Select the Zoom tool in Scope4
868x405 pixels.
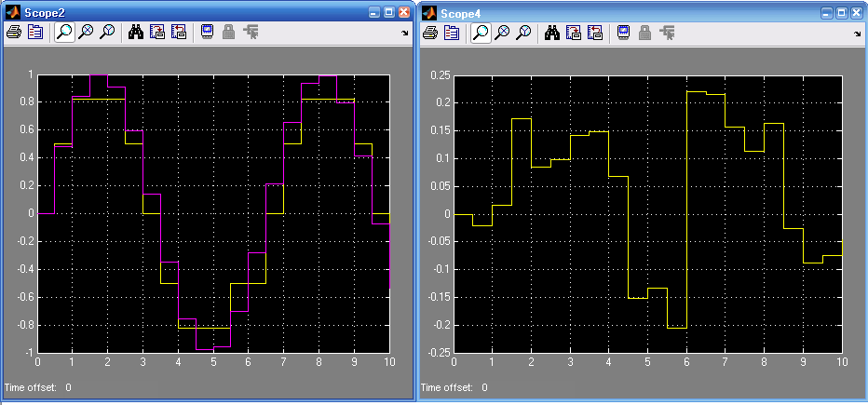[x=481, y=33]
